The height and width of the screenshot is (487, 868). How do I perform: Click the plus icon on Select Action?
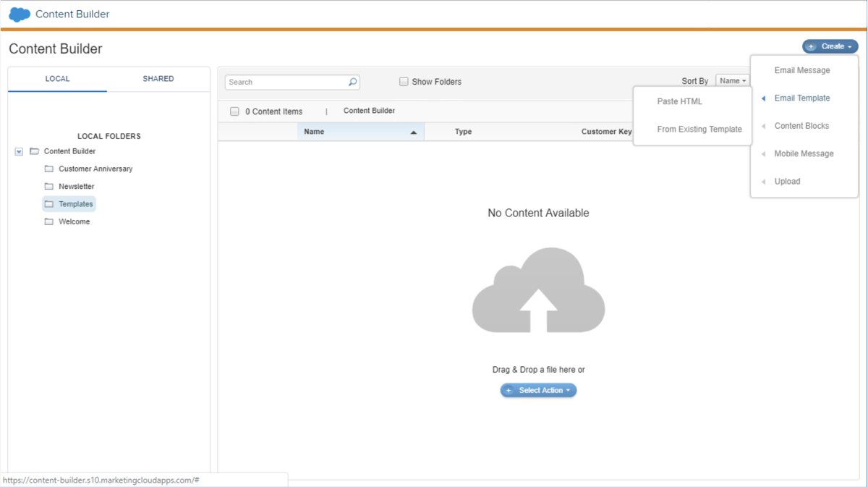pyautogui.click(x=509, y=391)
